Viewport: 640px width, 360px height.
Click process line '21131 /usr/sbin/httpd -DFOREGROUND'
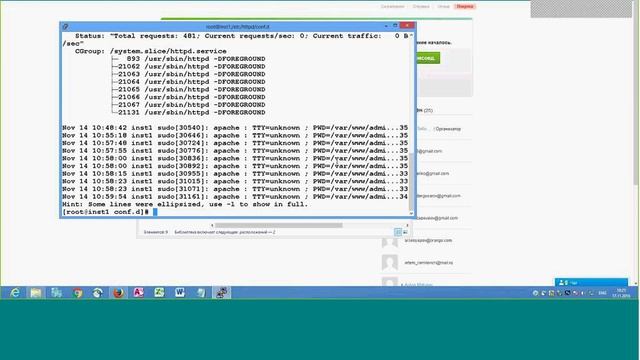click(191, 112)
